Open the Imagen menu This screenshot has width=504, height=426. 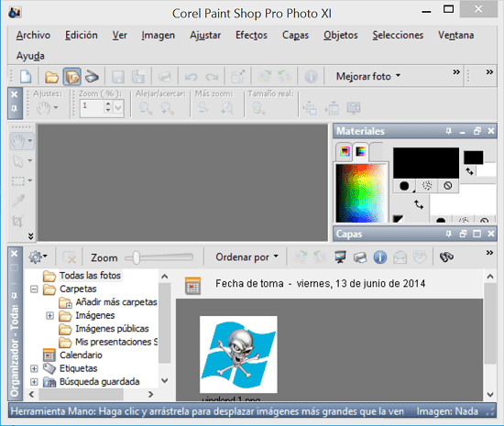pyautogui.click(x=159, y=35)
